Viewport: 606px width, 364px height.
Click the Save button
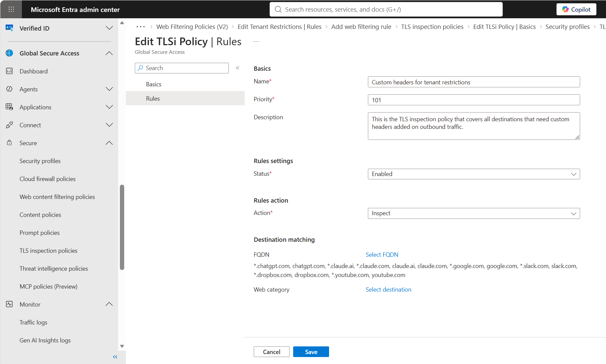pyautogui.click(x=311, y=352)
